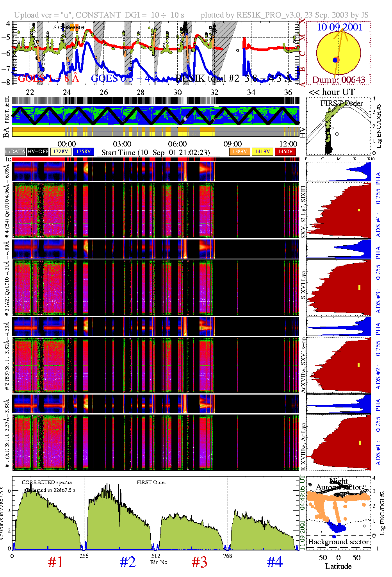
Task: Click the yellow marker in ADS #4 histogram
Action: coord(359,210)
